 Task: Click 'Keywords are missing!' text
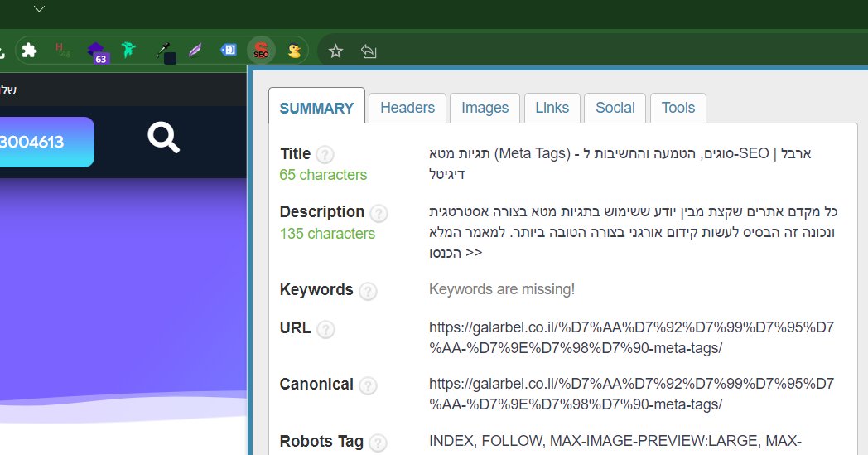tap(502, 289)
